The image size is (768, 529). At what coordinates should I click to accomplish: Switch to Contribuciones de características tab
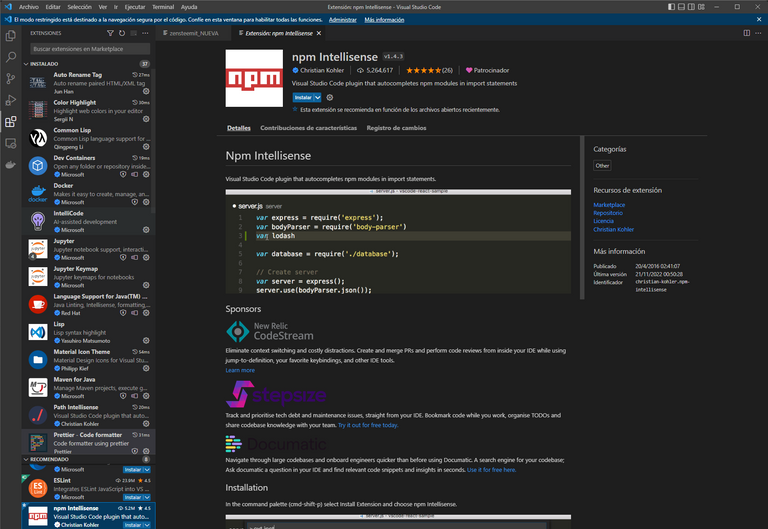click(309, 128)
